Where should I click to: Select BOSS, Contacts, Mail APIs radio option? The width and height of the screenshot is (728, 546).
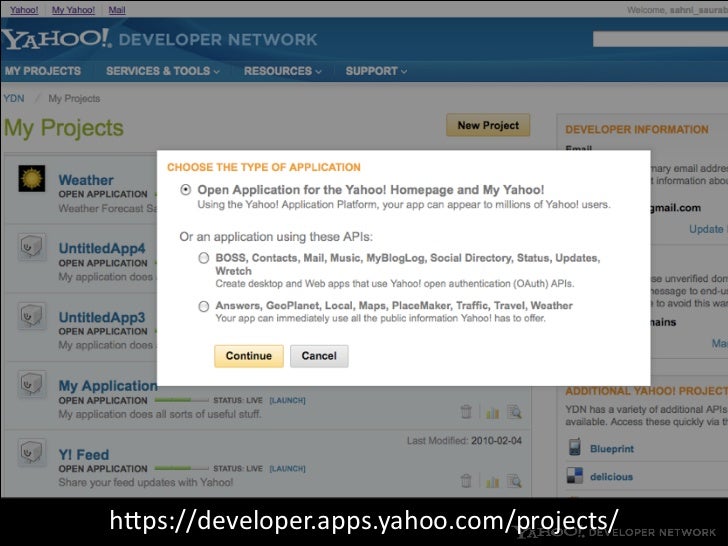point(204,258)
